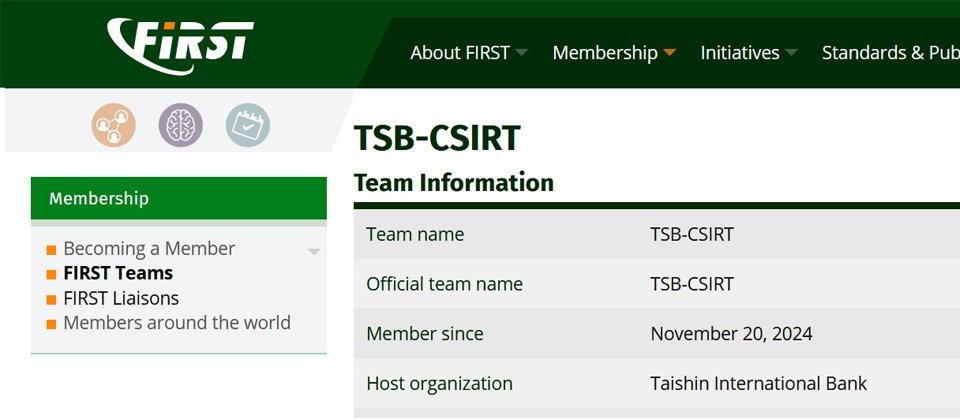Open the Membership navigation menu
This screenshot has height=420, width=960.
coord(605,53)
